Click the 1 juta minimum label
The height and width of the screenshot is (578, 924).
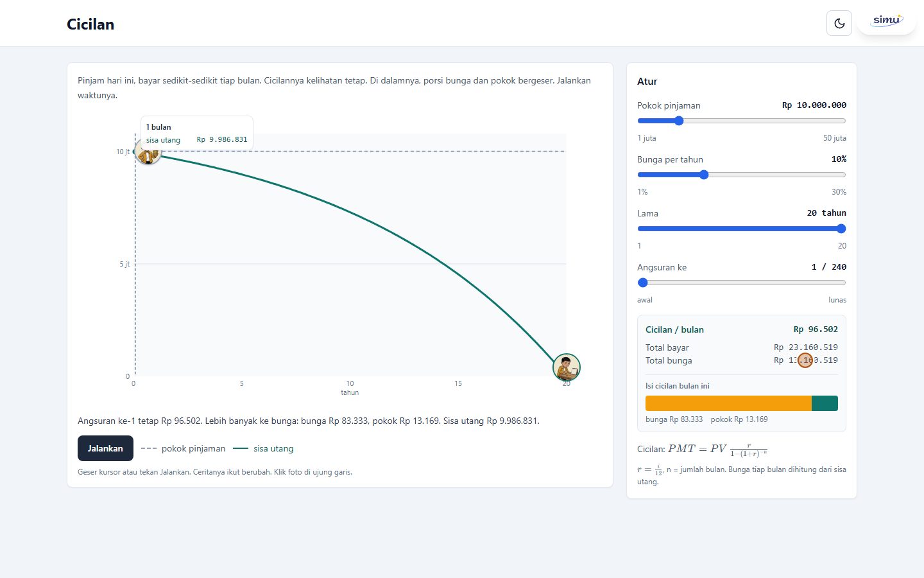(x=647, y=138)
